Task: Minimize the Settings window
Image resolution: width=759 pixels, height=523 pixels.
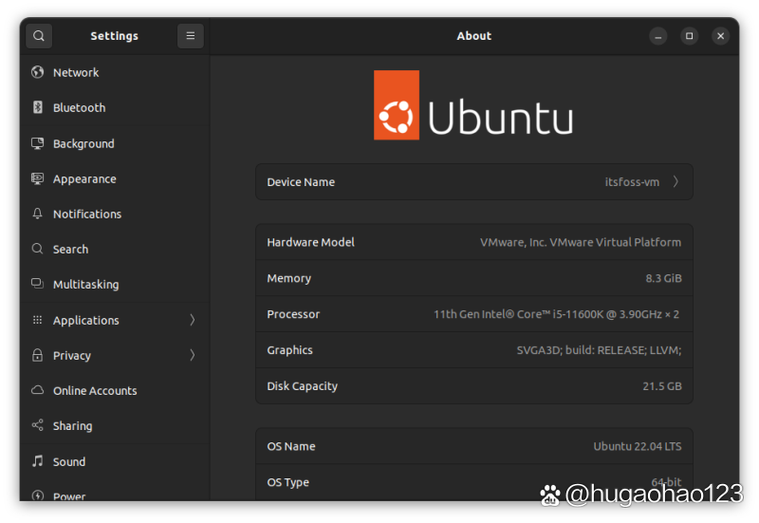Action: [658, 36]
